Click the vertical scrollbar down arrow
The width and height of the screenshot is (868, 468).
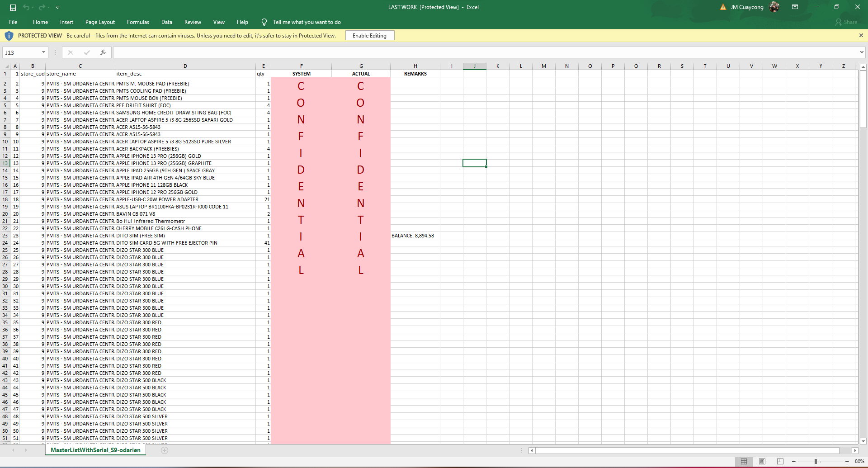[x=863, y=441]
